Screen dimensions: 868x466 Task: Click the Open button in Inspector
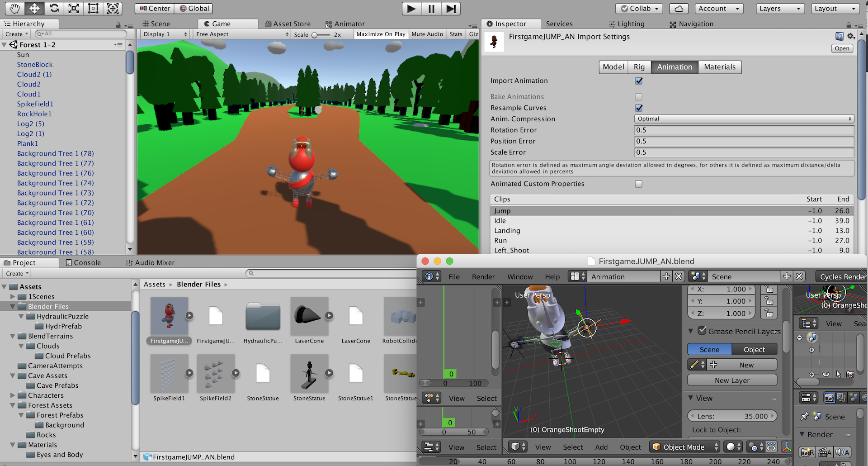point(842,48)
